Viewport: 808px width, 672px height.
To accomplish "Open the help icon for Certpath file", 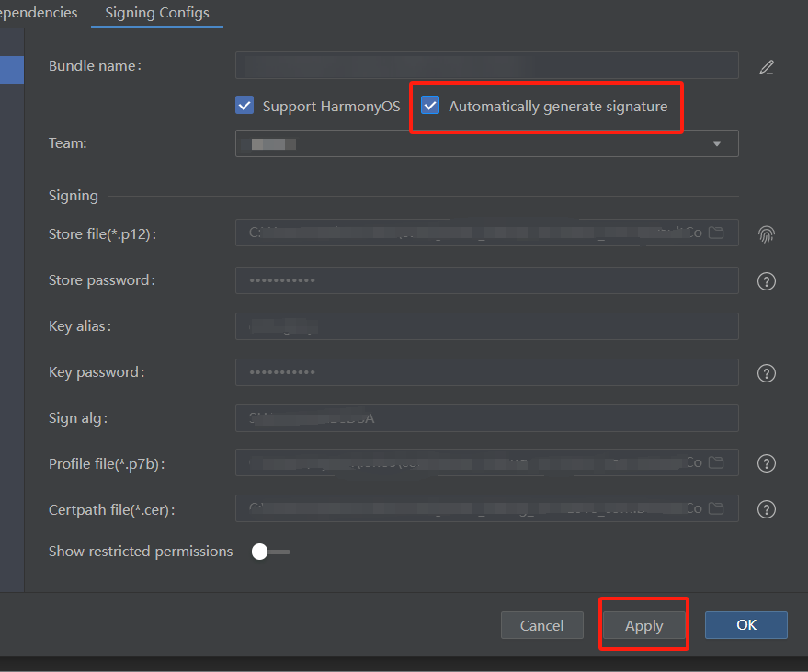I will pos(767,509).
